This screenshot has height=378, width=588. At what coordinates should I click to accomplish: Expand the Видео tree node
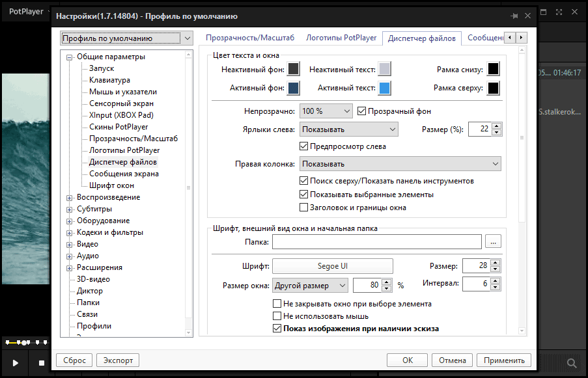69,245
